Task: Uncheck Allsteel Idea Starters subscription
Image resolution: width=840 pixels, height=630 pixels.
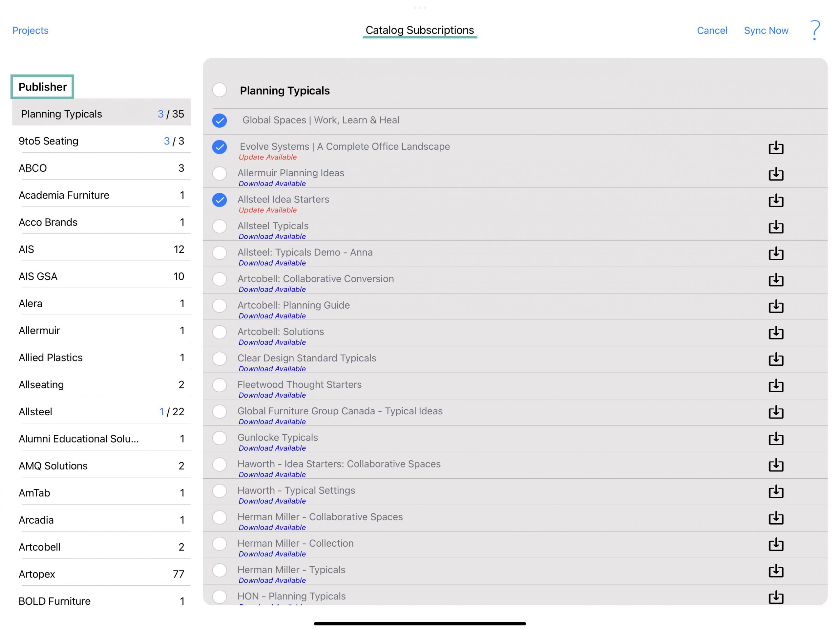Action: [x=220, y=200]
